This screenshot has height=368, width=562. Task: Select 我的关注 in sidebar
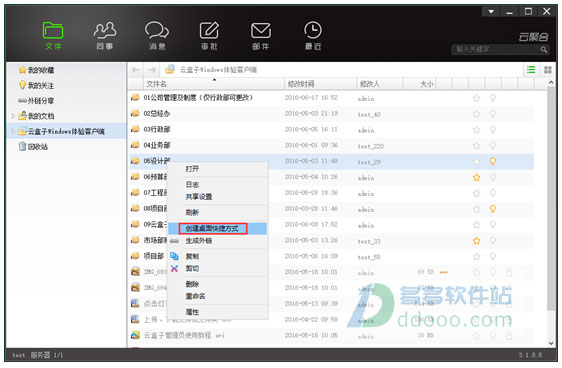point(36,85)
